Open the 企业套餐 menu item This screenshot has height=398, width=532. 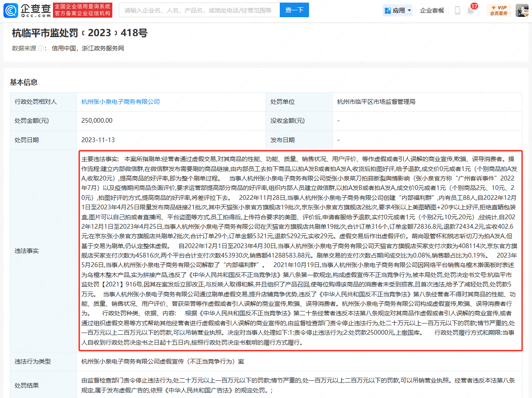click(432, 10)
